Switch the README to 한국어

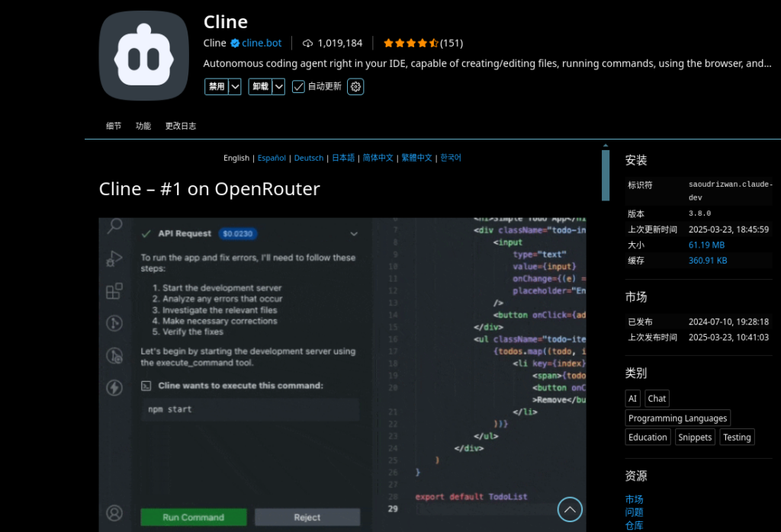[x=451, y=158]
